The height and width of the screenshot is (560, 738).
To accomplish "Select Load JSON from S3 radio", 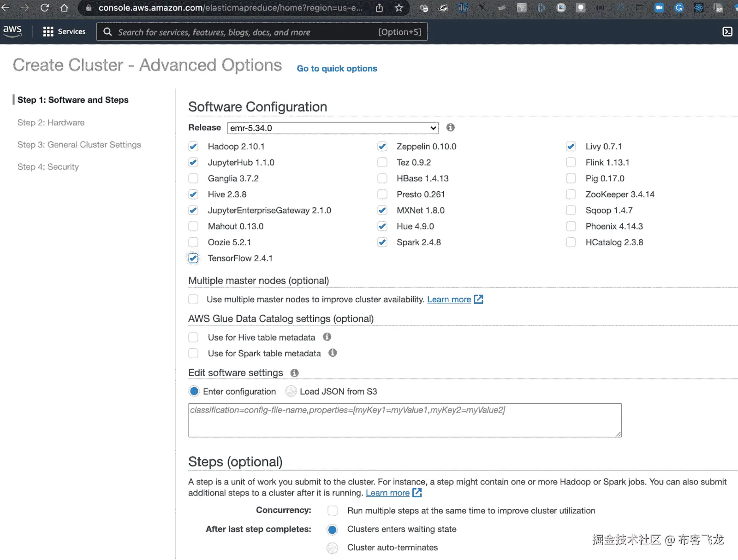I will pos(291,391).
